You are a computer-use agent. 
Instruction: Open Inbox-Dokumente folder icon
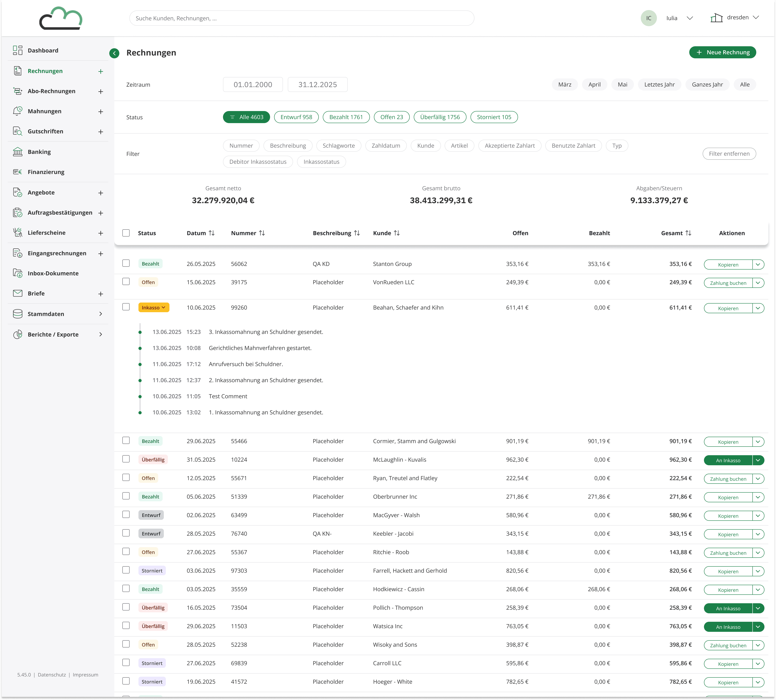[x=18, y=273]
